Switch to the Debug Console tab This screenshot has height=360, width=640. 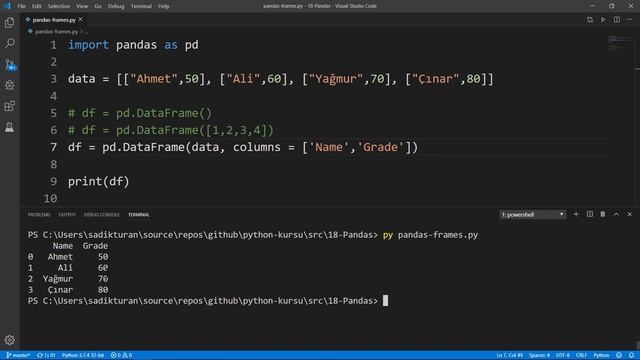(102, 215)
